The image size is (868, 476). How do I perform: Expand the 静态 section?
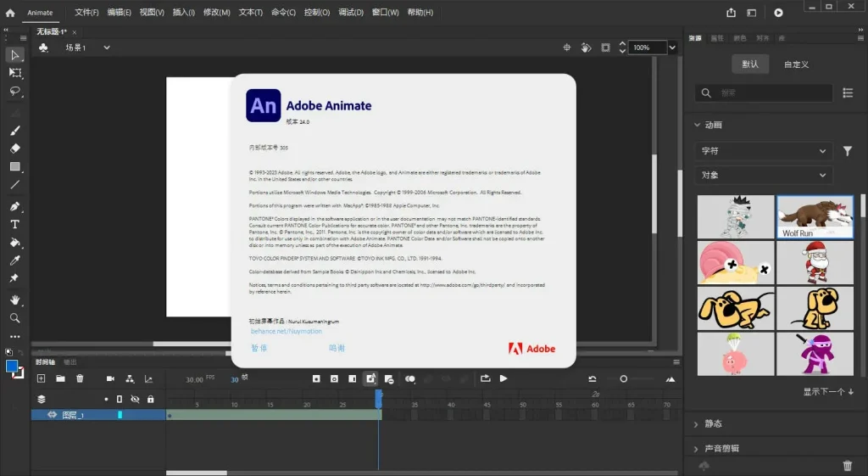pos(697,424)
